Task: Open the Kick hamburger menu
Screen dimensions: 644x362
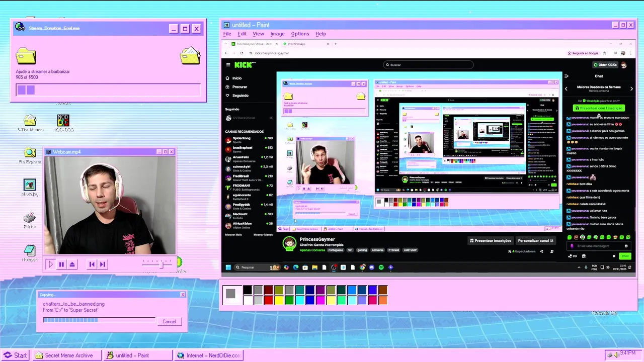Action: pos(228,65)
